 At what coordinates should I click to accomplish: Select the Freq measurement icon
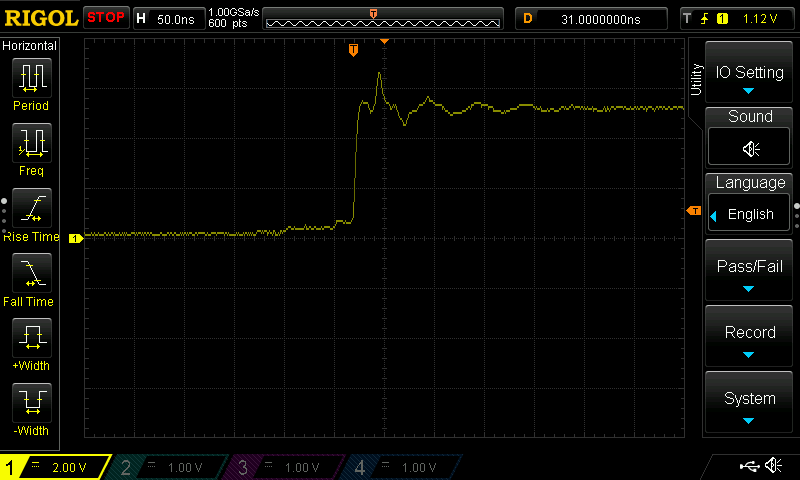[31, 144]
